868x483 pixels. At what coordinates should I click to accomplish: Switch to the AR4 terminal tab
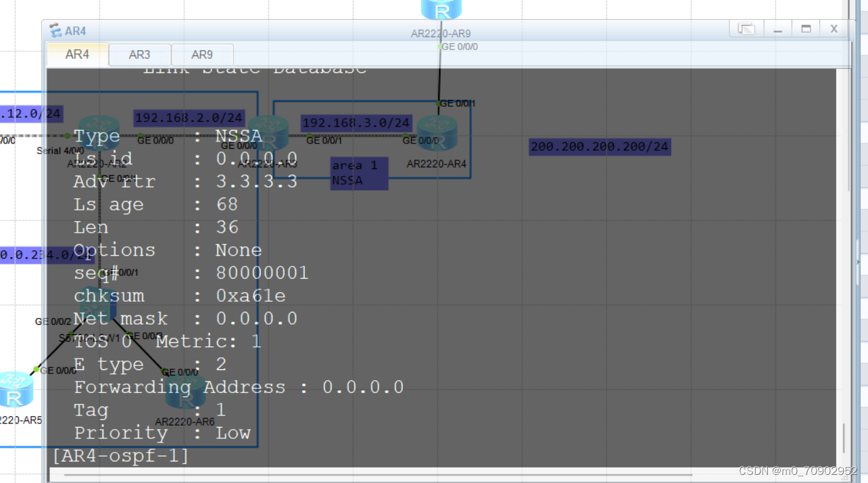tap(77, 55)
